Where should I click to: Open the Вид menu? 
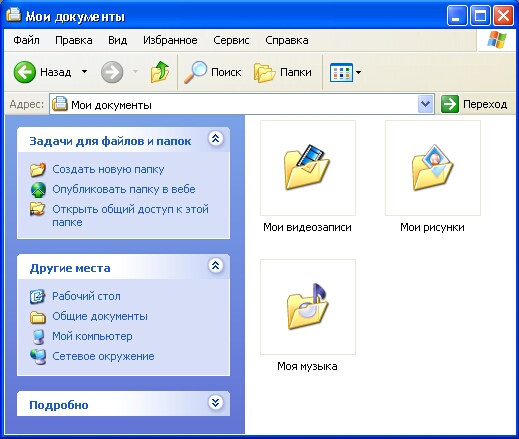[x=117, y=40]
